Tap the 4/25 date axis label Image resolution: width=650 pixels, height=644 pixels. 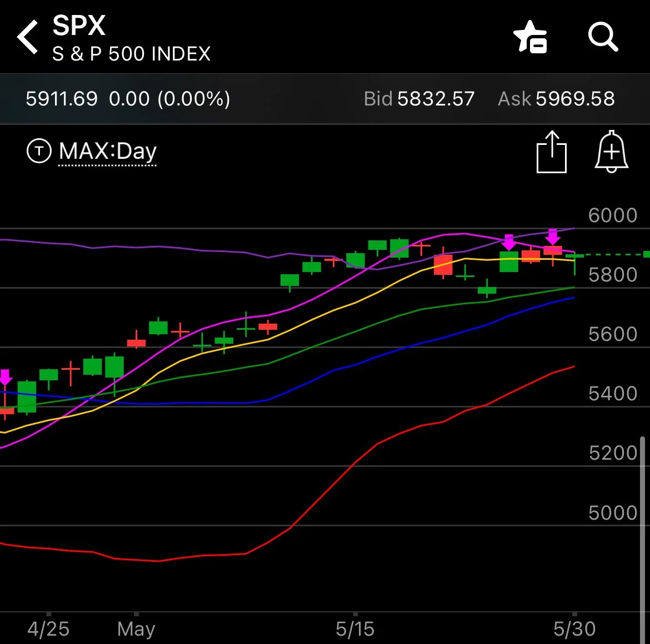pos(48,629)
